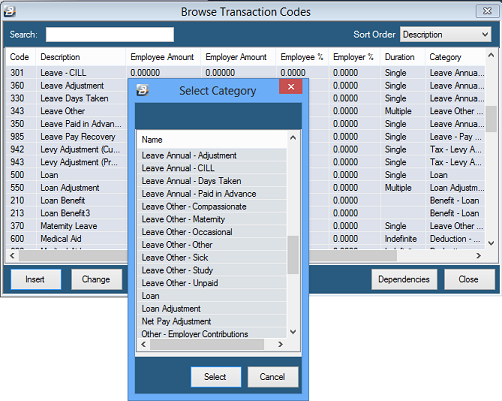Click the Employer Amount column header
502x401 pixels.
[x=238, y=57]
